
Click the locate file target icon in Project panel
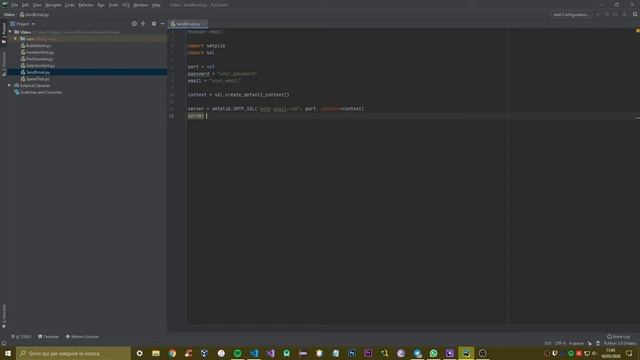click(134, 24)
